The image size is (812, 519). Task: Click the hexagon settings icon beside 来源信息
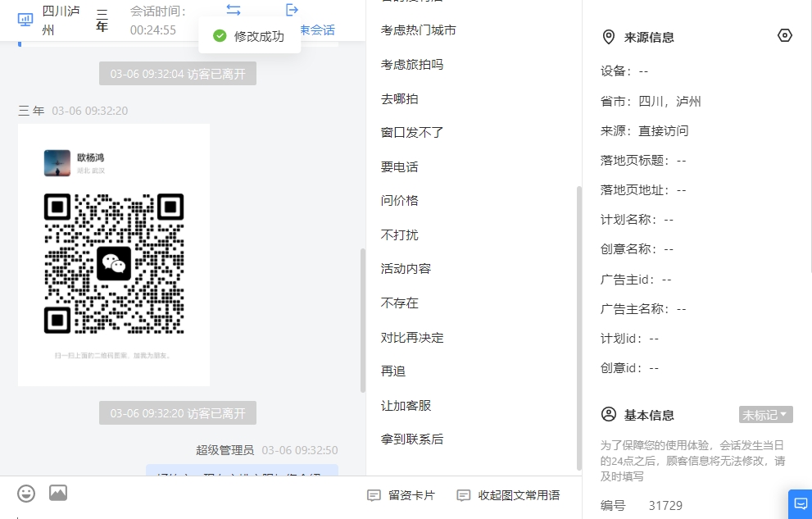point(785,35)
